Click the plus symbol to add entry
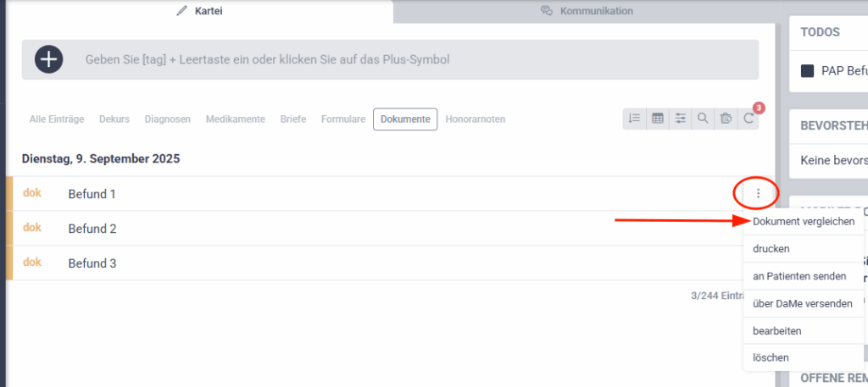Viewport: 868px width, 387px height. click(49, 59)
